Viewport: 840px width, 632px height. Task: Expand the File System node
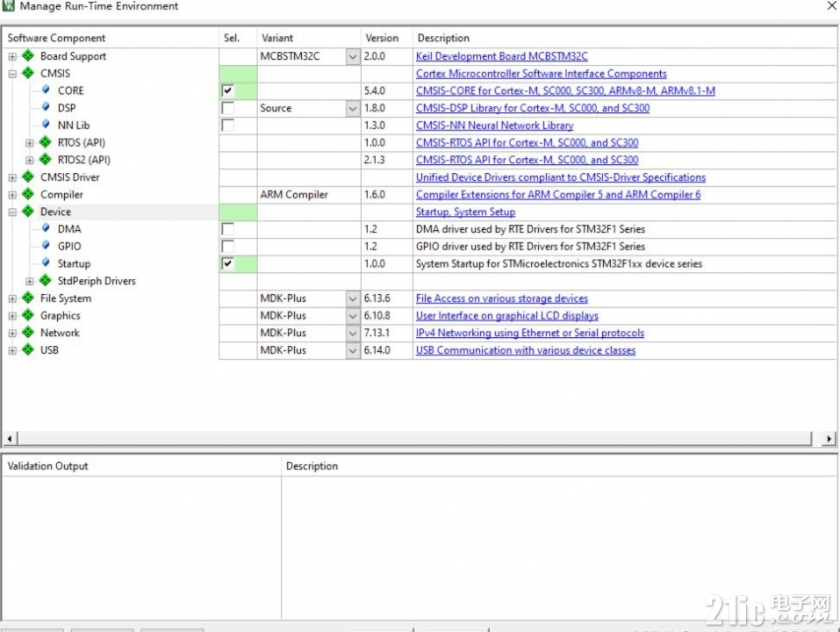click(x=12, y=298)
